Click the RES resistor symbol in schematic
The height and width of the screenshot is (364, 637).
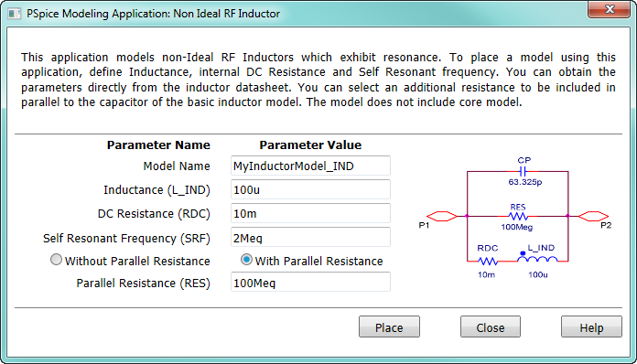pos(518,216)
